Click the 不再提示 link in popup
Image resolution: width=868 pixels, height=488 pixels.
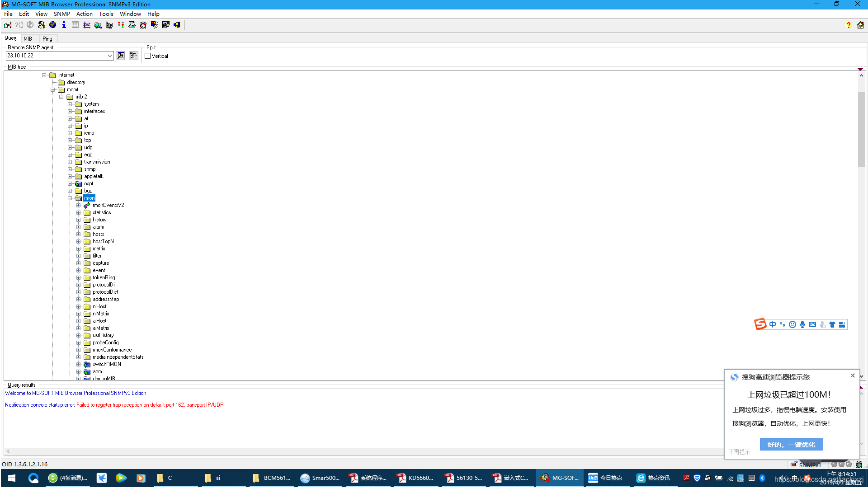click(x=739, y=452)
